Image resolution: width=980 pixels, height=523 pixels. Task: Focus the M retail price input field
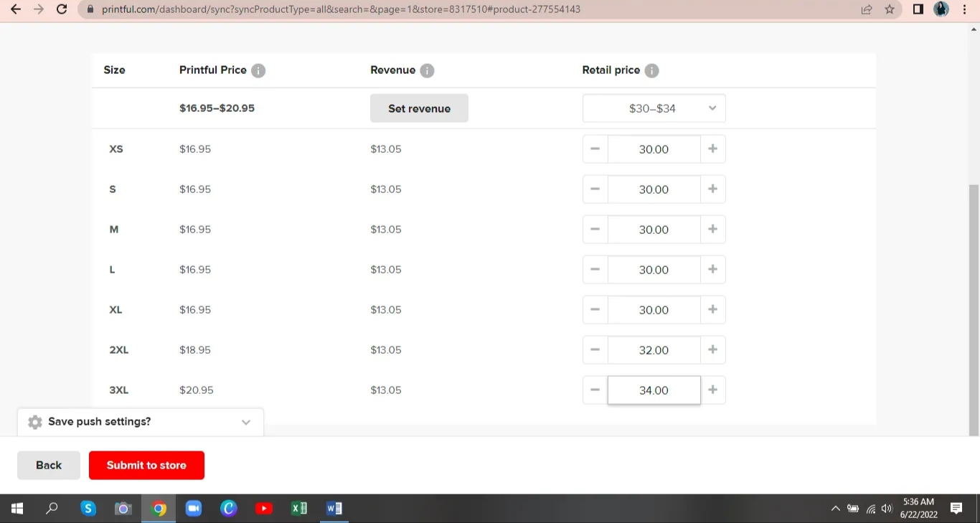pos(654,230)
